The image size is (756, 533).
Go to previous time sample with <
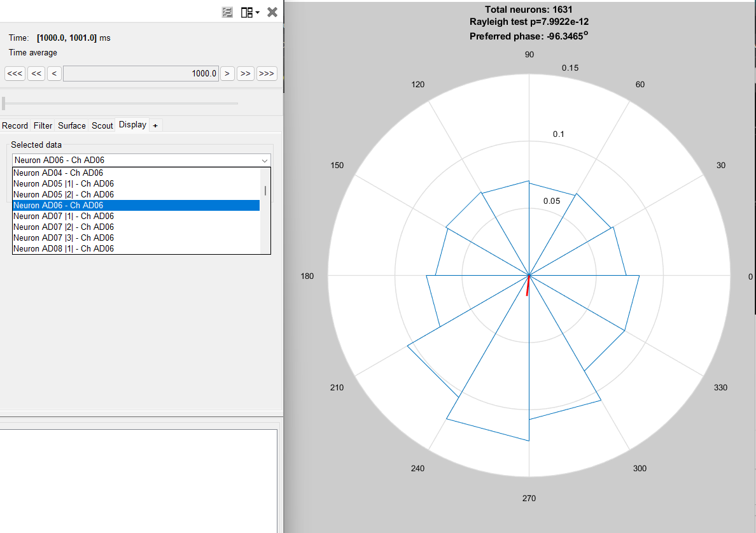(x=54, y=73)
